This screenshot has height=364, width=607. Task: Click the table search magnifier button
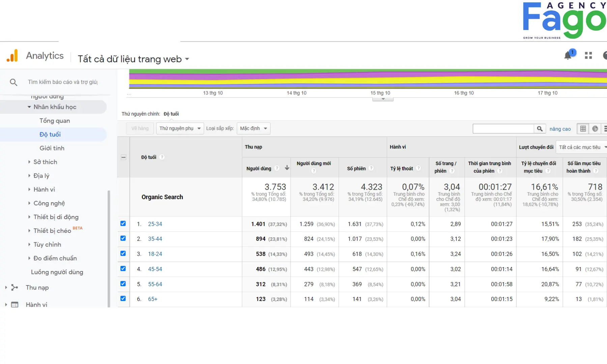[x=540, y=129]
